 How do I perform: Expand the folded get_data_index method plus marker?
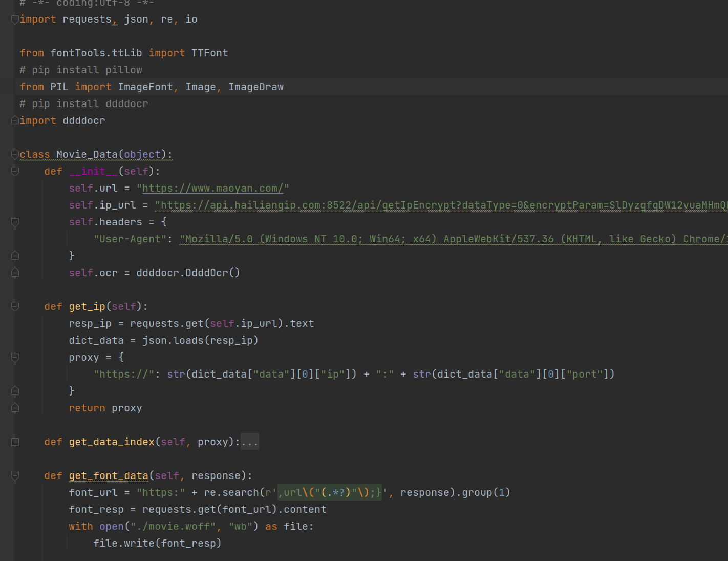[x=15, y=442]
